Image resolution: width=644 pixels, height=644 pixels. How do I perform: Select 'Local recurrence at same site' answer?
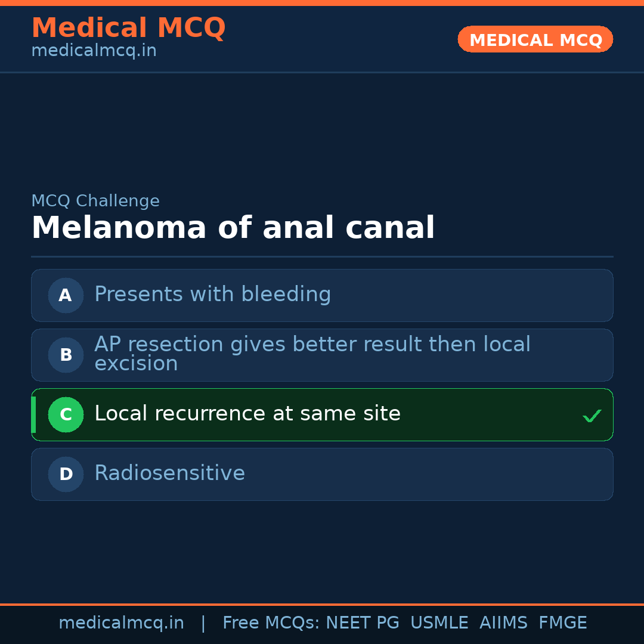(x=247, y=414)
